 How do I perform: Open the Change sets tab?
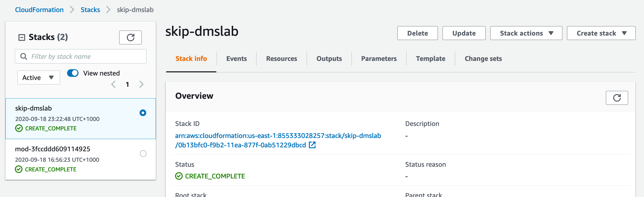[x=483, y=59]
